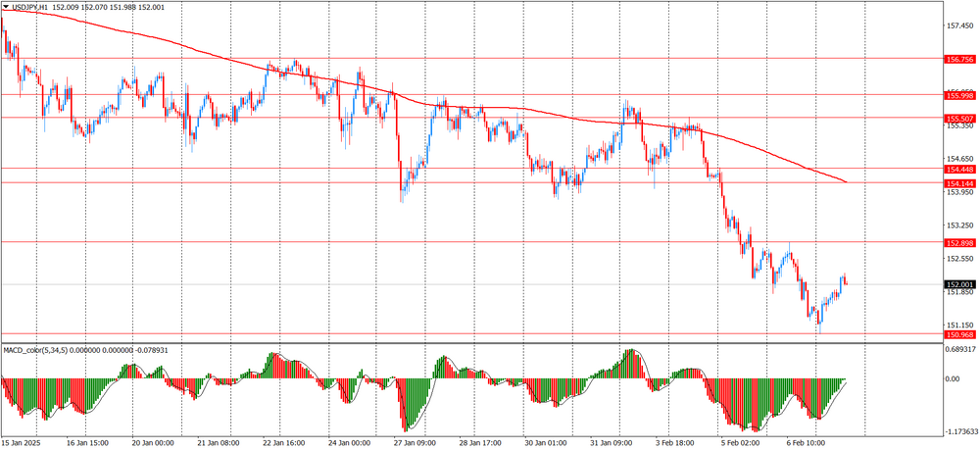Click the MACD_color(5,34,5) indicator label
The height and width of the screenshot is (450, 980).
pyautogui.click(x=44, y=350)
